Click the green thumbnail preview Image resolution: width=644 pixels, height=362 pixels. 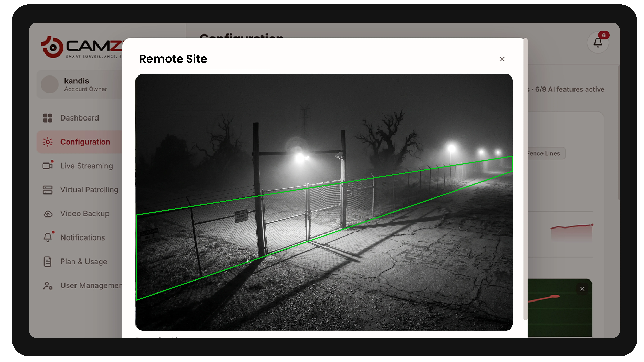(x=560, y=308)
